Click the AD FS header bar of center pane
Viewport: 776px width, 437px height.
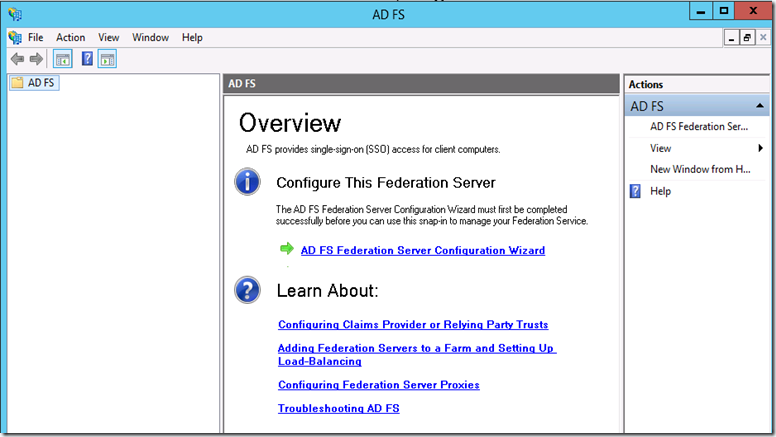point(421,84)
